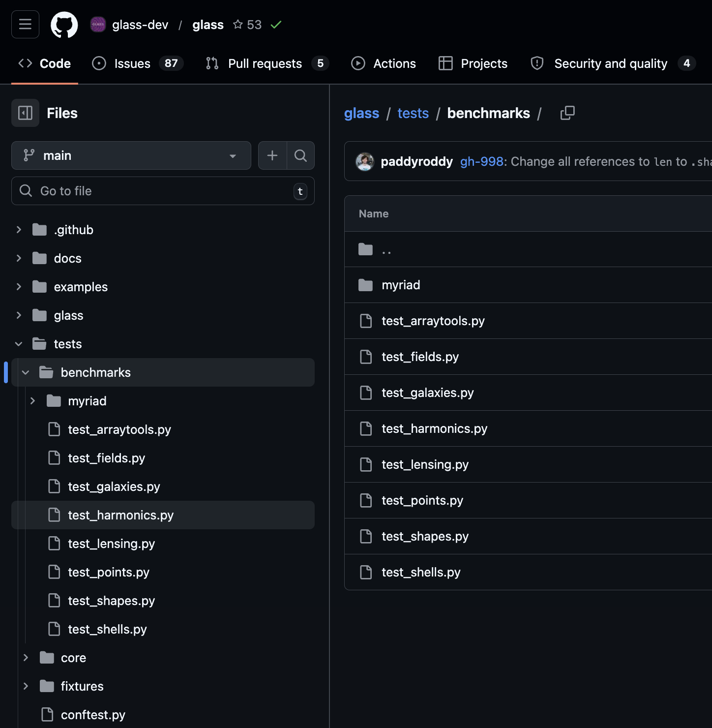This screenshot has height=728, width=712.
Task: Expand the myriad folder in sidebar
Action: coord(32,401)
